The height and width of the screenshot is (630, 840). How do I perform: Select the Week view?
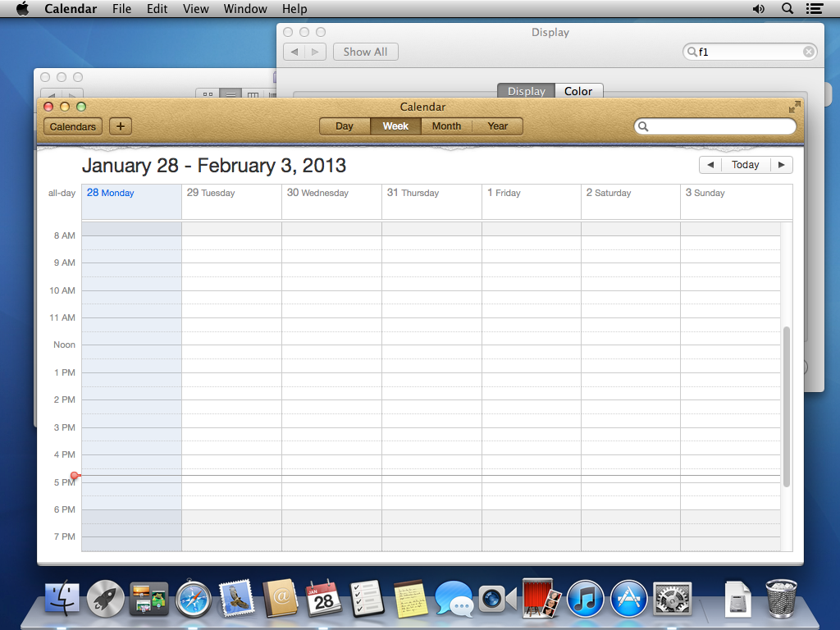[x=395, y=126]
